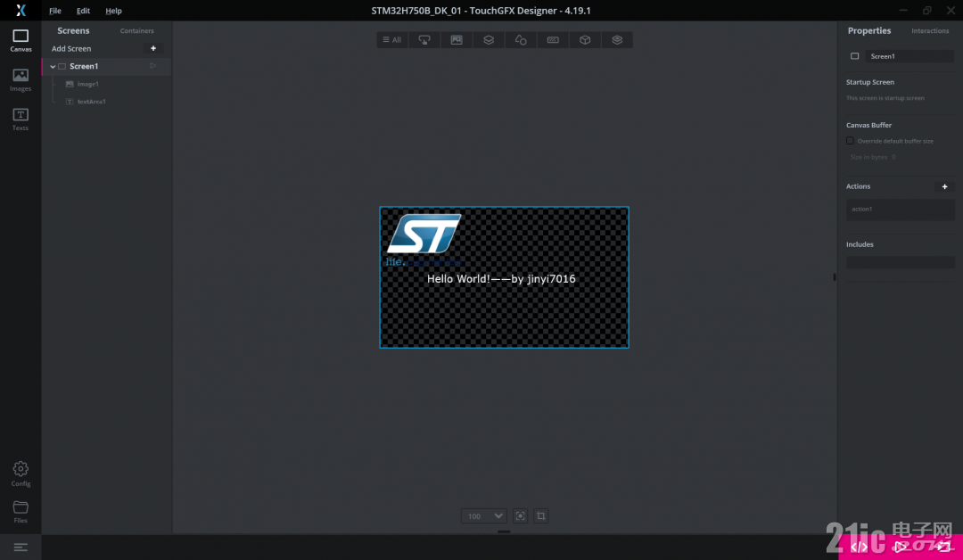
Task: Click the Run Target button at bottom-right
Action: point(942,547)
